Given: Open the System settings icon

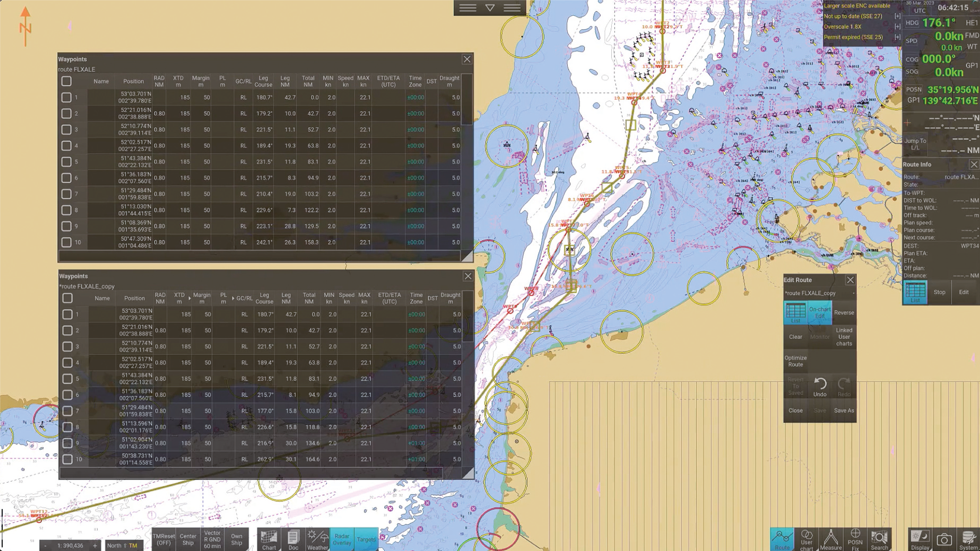Looking at the screenshot, I should pos(969,539).
